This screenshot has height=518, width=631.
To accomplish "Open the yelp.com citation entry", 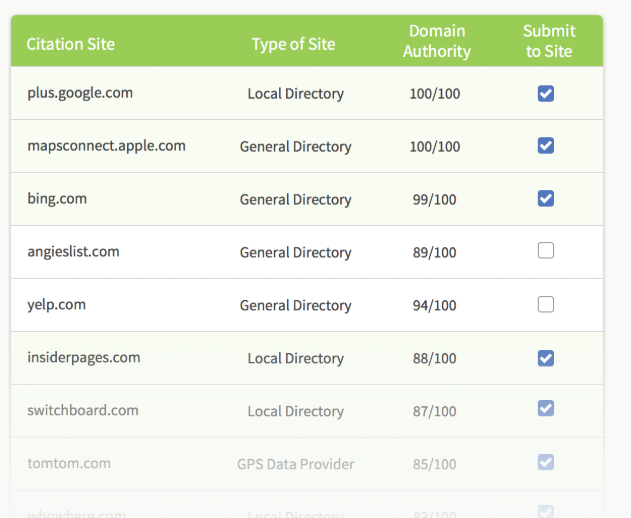I will [x=57, y=305].
